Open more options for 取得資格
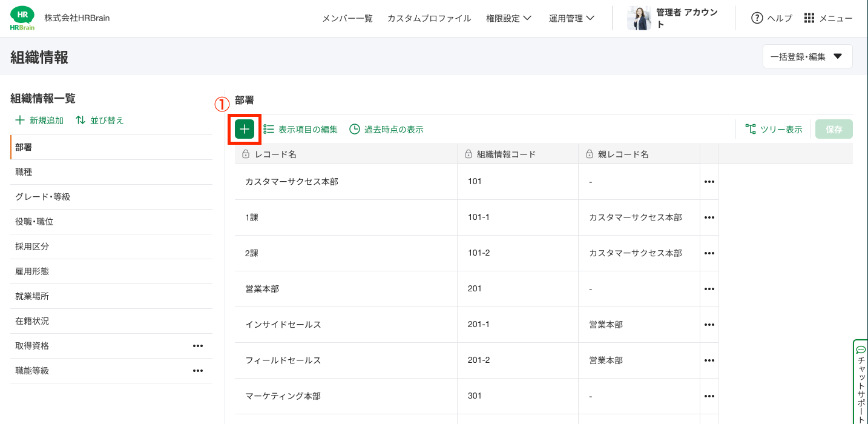 point(197,346)
